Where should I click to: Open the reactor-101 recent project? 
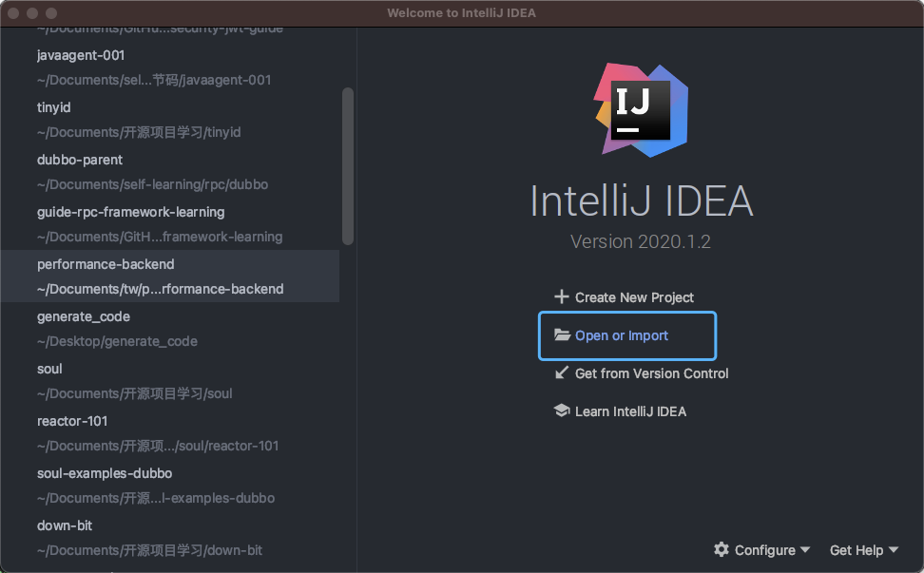pyautogui.click(x=170, y=433)
